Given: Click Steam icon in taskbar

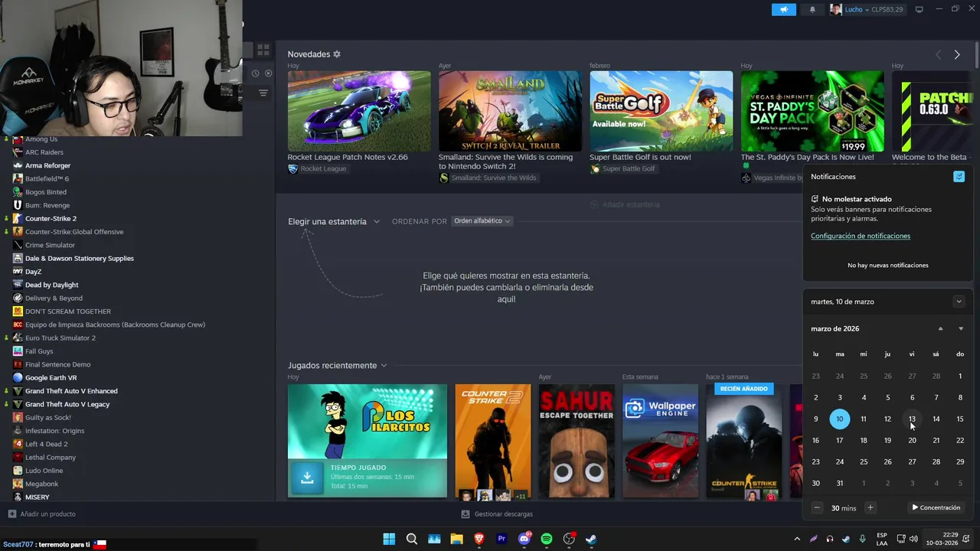Looking at the screenshot, I should [x=591, y=539].
